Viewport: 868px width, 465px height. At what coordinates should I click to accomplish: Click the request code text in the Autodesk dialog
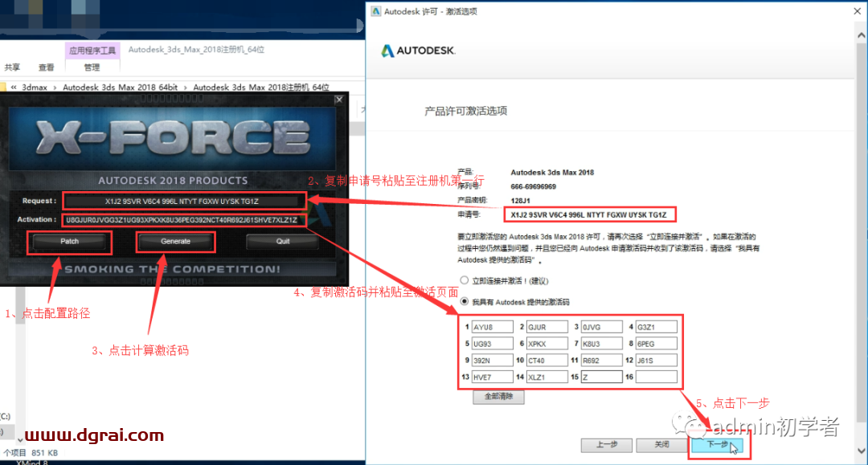pyautogui.click(x=588, y=214)
